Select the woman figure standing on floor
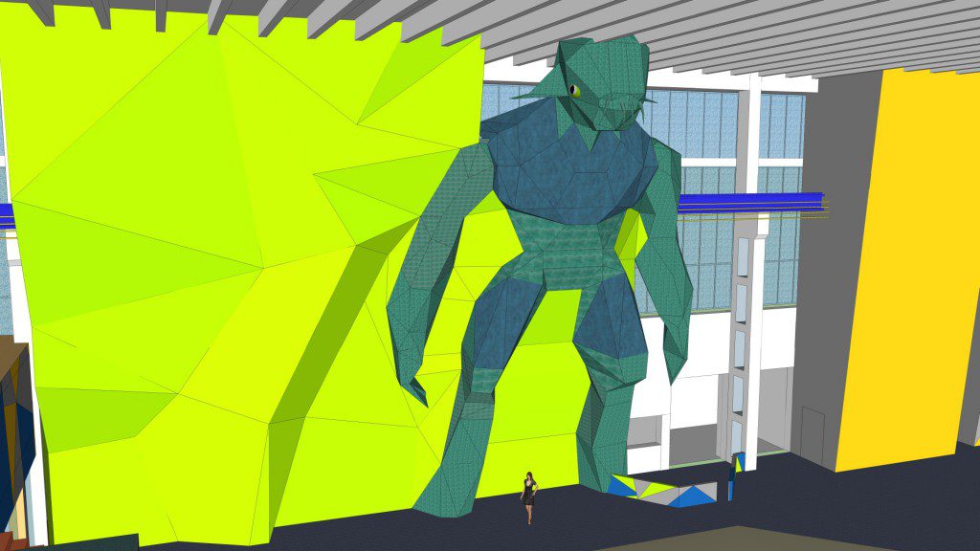This screenshot has height=551, width=980. 529,497
